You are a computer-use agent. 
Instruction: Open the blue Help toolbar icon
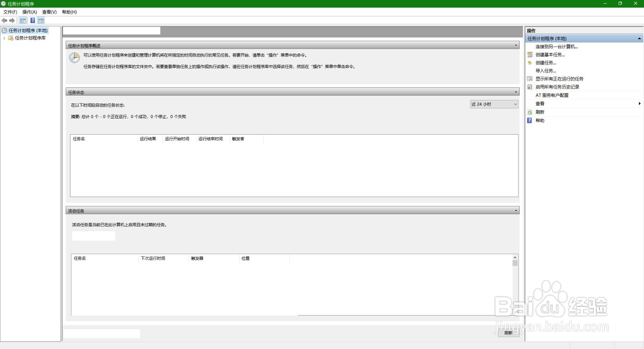click(x=33, y=21)
